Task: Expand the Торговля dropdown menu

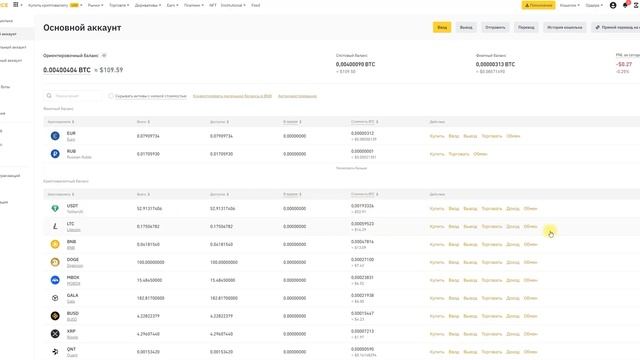Action: click(119, 5)
